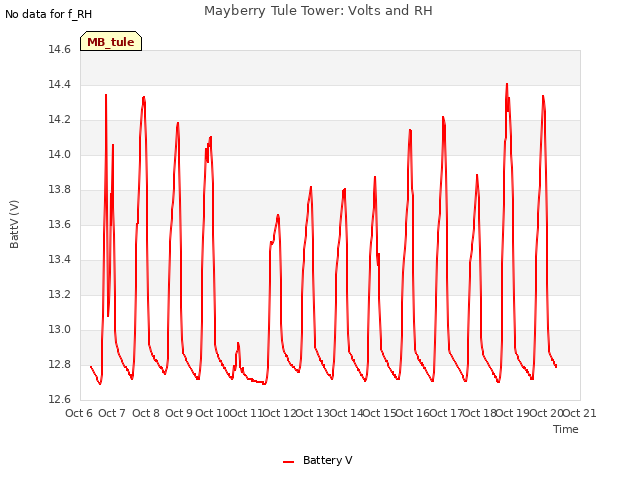The image size is (640, 480).
Task: Click the Oct 7 x-axis date label
Action: pos(112,413)
